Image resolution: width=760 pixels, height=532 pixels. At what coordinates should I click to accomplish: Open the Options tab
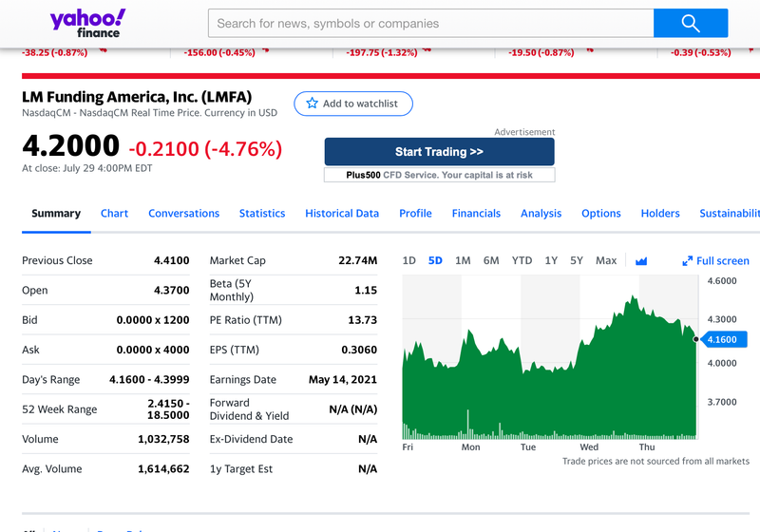[601, 213]
